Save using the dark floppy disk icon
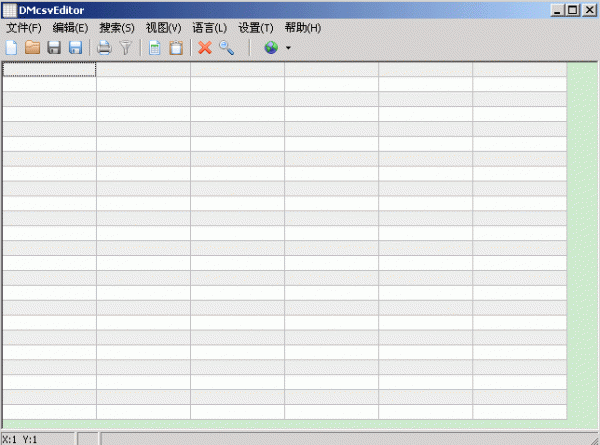Screen dimensions: 600x445 point(54,48)
